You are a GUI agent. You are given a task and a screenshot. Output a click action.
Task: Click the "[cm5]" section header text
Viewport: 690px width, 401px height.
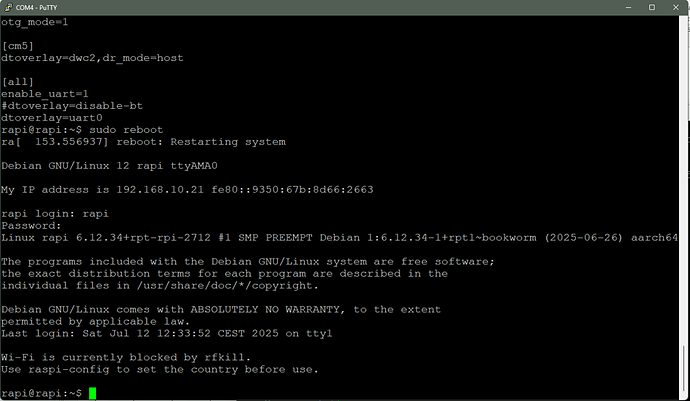[x=19, y=46]
